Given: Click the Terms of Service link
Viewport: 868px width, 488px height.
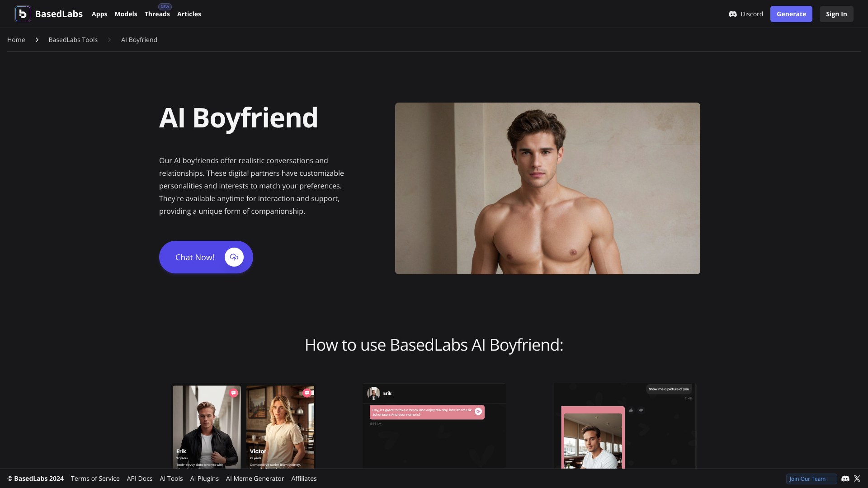Looking at the screenshot, I should (x=95, y=478).
